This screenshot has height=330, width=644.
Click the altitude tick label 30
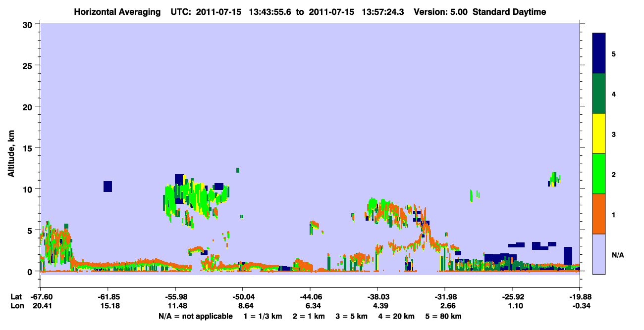29,24
